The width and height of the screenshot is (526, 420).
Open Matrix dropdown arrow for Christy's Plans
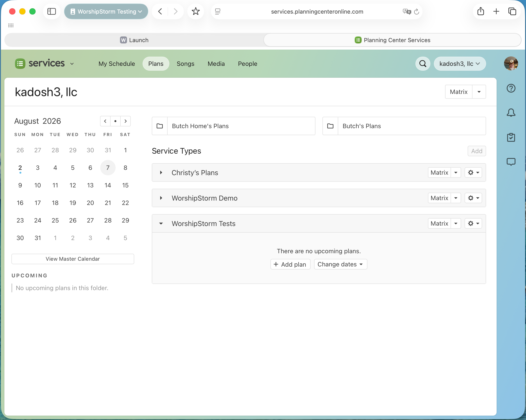tap(456, 172)
